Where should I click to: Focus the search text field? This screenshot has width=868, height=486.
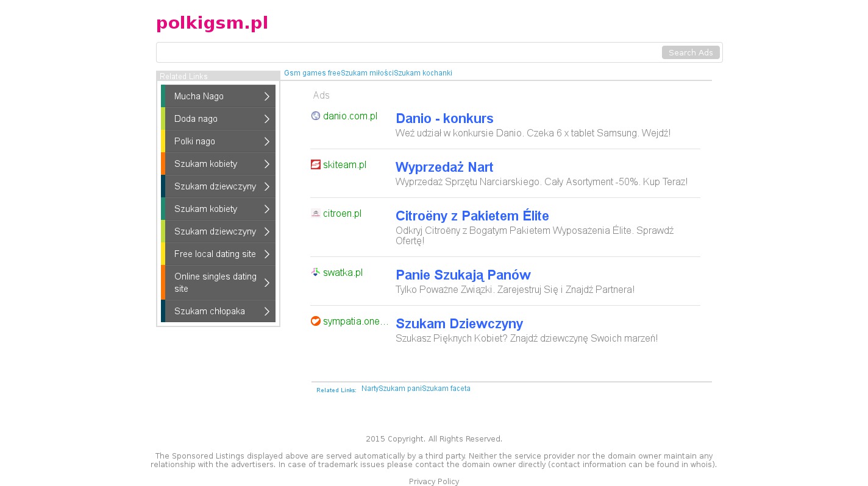[x=408, y=52]
